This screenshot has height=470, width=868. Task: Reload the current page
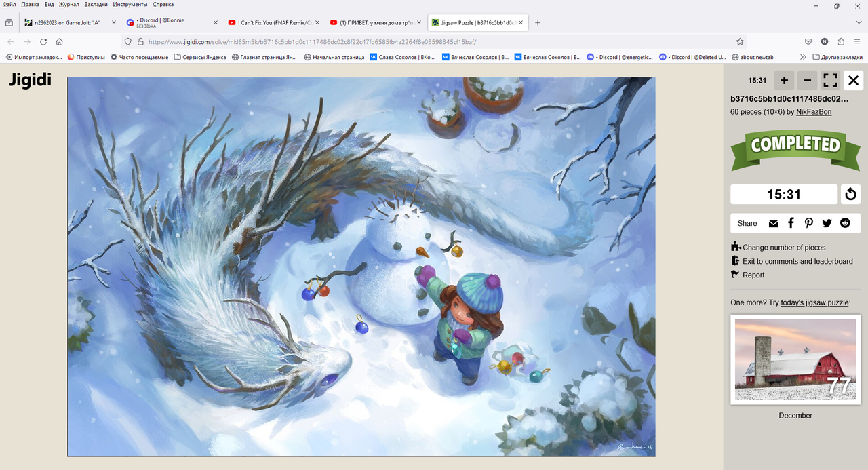tap(43, 41)
